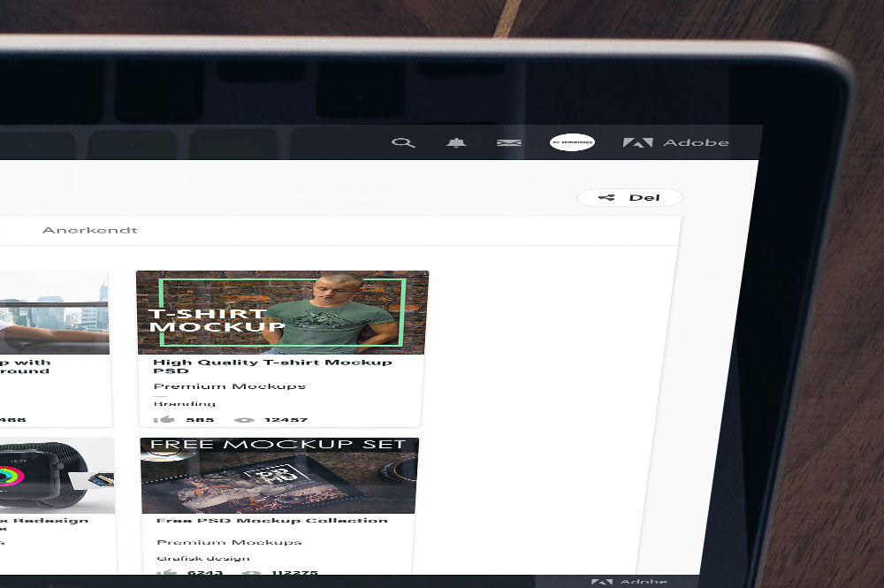Select the share icon inside the Del button

pyautogui.click(x=606, y=196)
